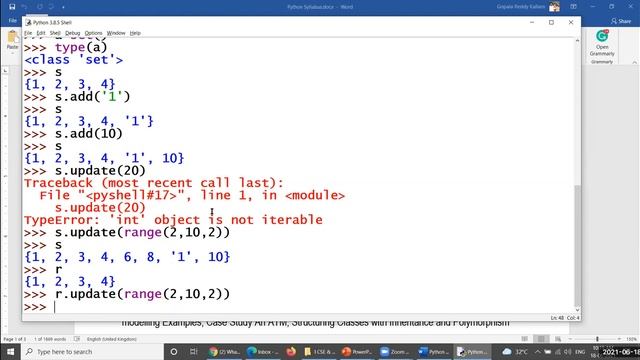
Task: Switch to Chrome in the taskbar
Action: tap(224, 351)
